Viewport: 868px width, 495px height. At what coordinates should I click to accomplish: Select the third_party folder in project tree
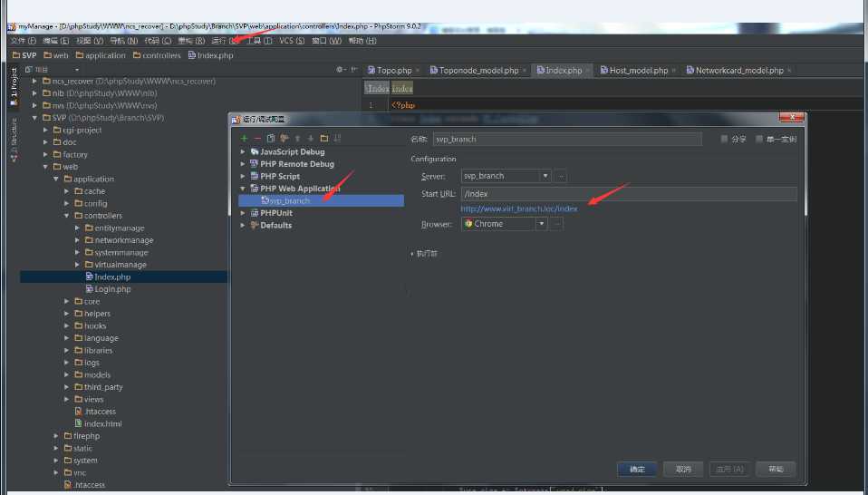point(99,387)
